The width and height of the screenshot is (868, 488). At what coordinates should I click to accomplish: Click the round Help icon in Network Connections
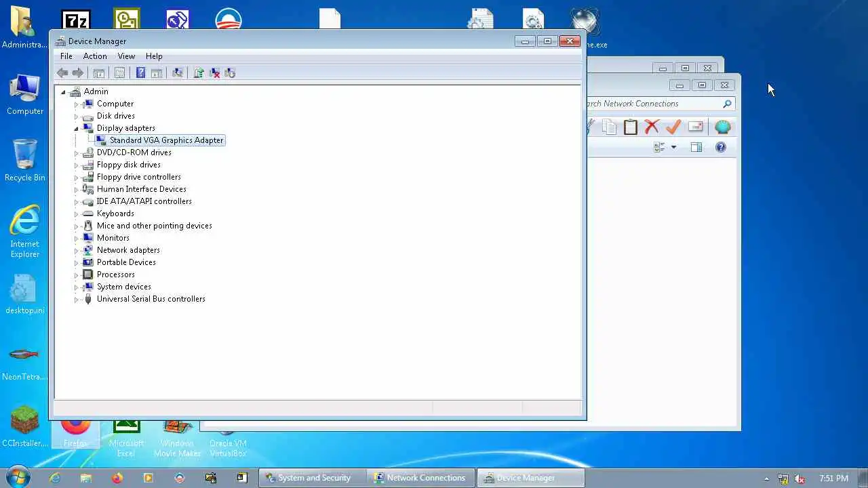click(x=721, y=147)
